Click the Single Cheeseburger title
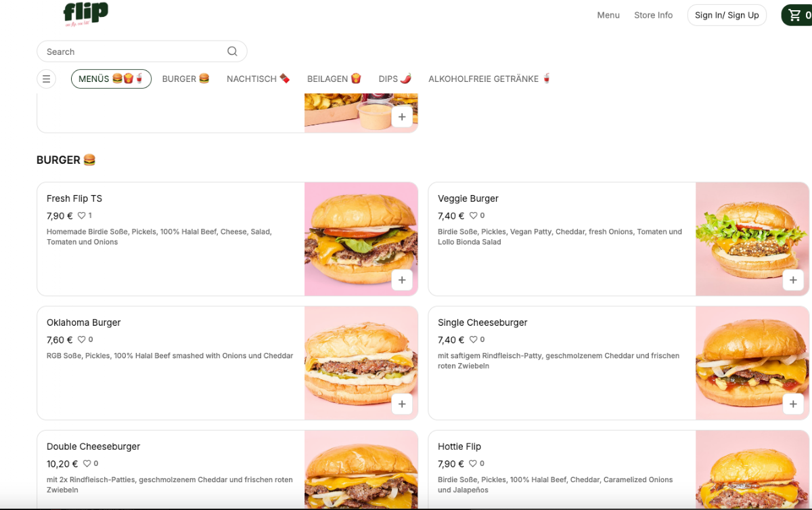Screen dimensions: 812x510 482,322
